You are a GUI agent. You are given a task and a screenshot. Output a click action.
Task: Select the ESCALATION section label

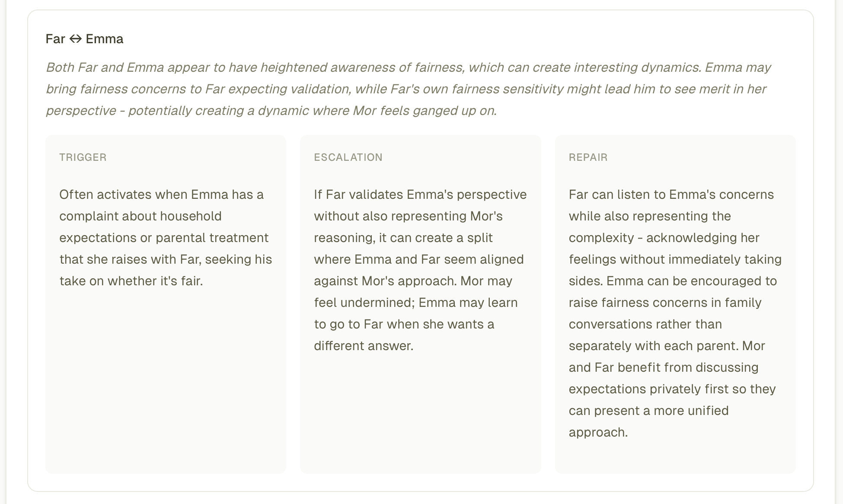pos(348,157)
